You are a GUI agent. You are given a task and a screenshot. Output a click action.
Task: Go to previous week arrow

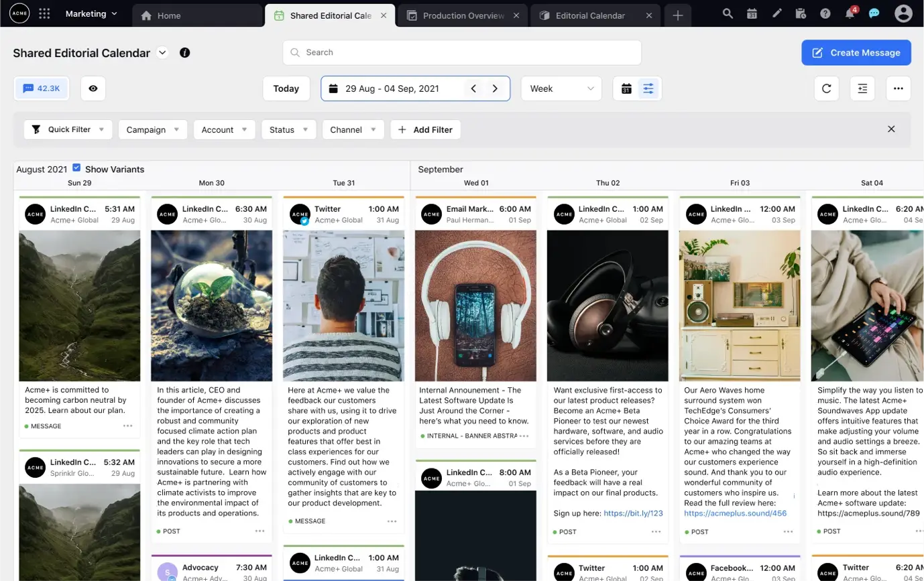click(x=473, y=88)
